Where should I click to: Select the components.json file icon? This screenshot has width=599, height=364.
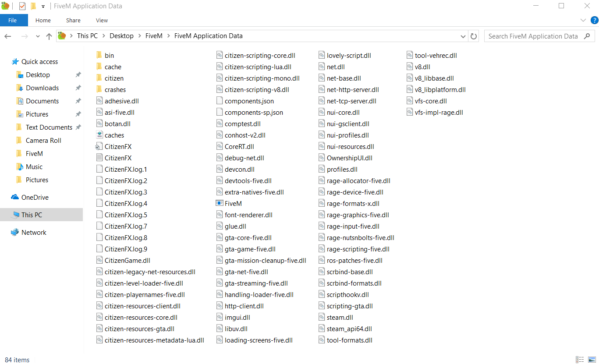(x=220, y=101)
